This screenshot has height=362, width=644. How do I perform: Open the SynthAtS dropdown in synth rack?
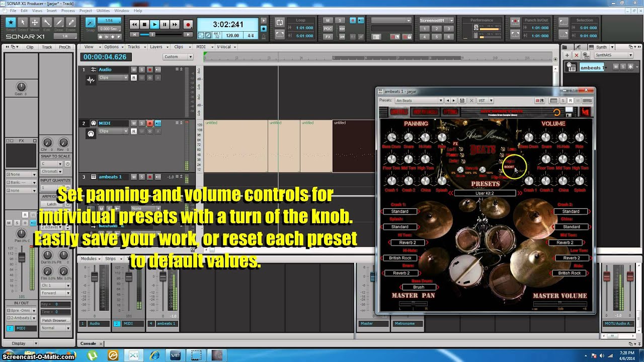[x=614, y=55]
